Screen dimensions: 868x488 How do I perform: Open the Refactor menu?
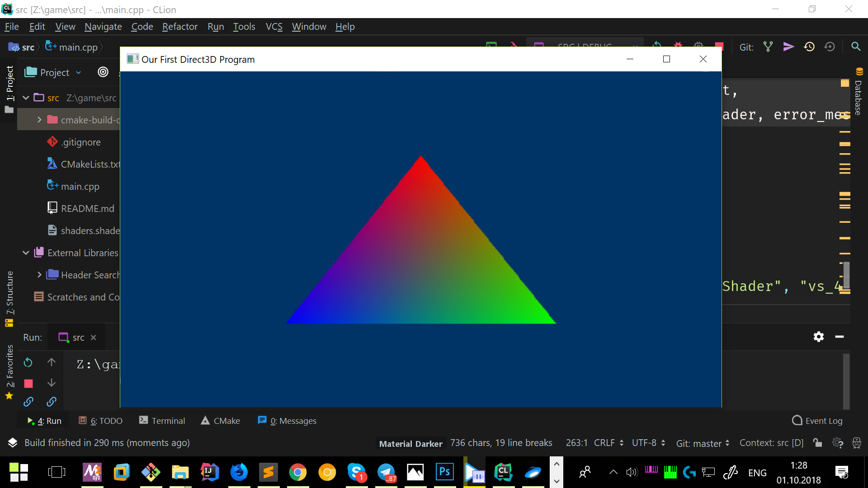pos(179,27)
